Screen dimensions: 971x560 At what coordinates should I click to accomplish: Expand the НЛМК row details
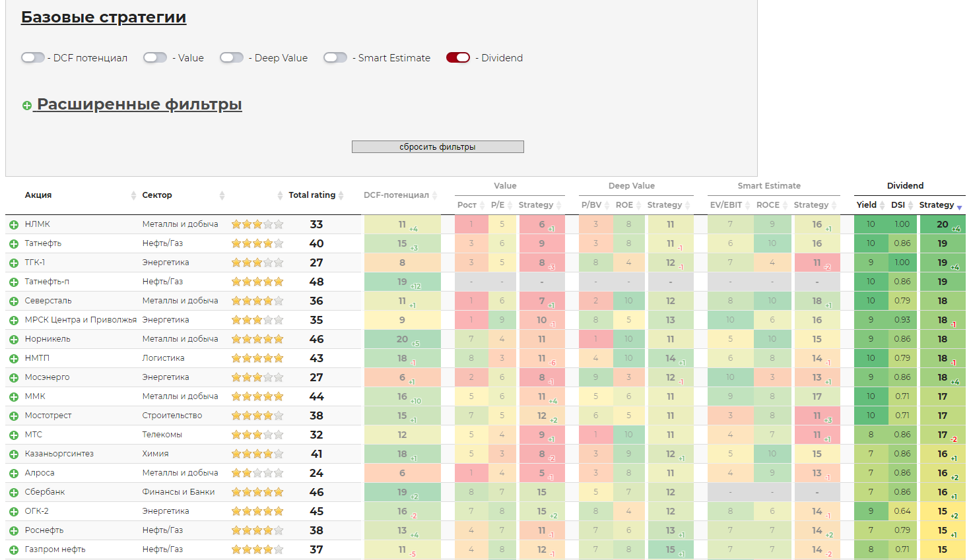14,225
